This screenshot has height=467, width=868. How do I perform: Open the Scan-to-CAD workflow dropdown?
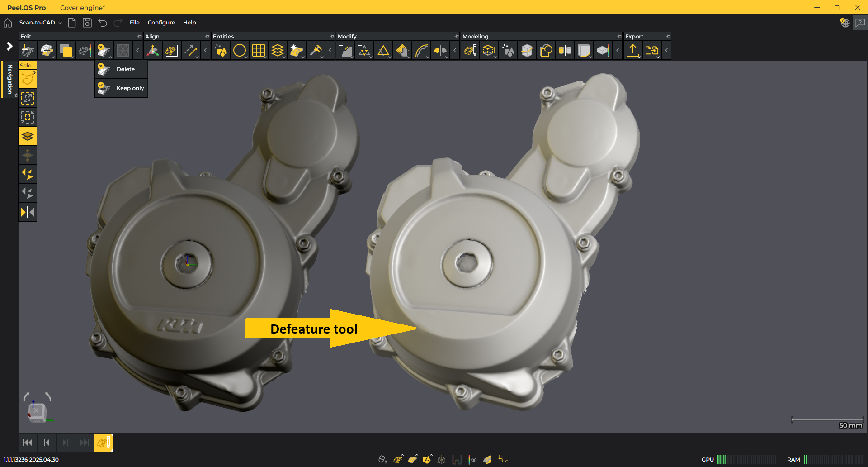41,23
